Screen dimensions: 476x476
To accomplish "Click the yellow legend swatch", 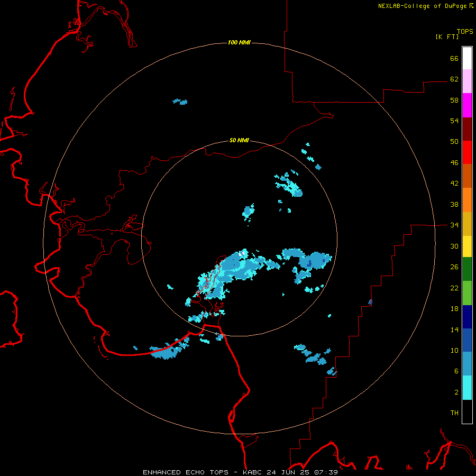I will pyautogui.click(x=467, y=246).
